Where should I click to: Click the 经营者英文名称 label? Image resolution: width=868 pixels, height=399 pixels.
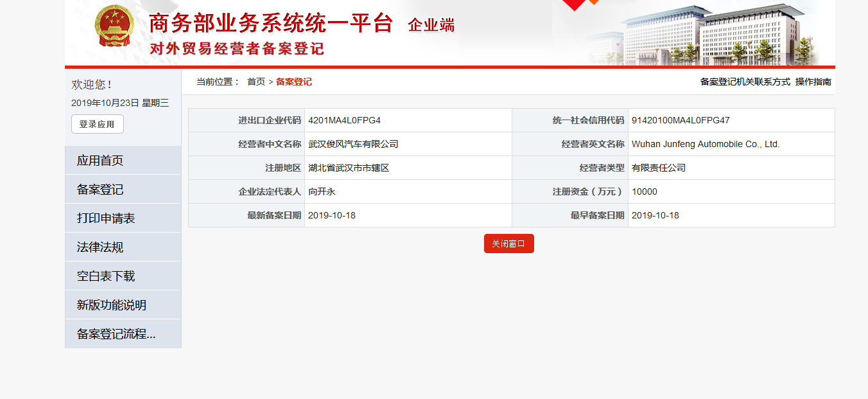pyautogui.click(x=593, y=144)
